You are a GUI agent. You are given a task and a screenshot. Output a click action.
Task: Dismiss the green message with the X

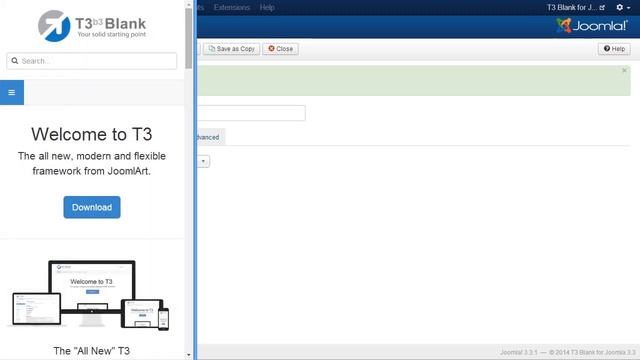click(x=624, y=70)
